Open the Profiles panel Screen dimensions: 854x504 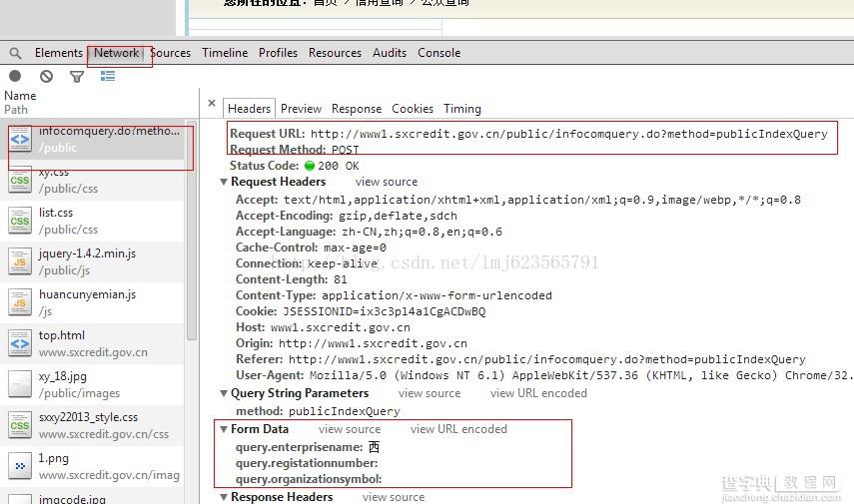click(x=278, y=53)
